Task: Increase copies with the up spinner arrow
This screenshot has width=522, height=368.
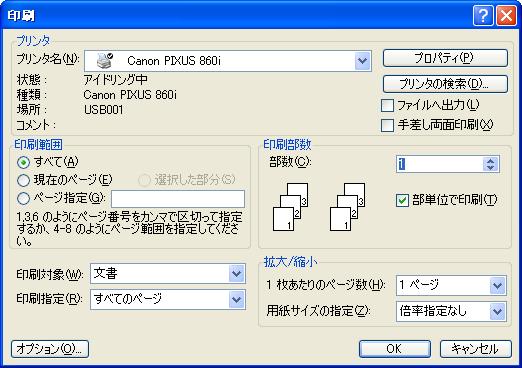Action: pyautogui.click(x=490, y=161)
